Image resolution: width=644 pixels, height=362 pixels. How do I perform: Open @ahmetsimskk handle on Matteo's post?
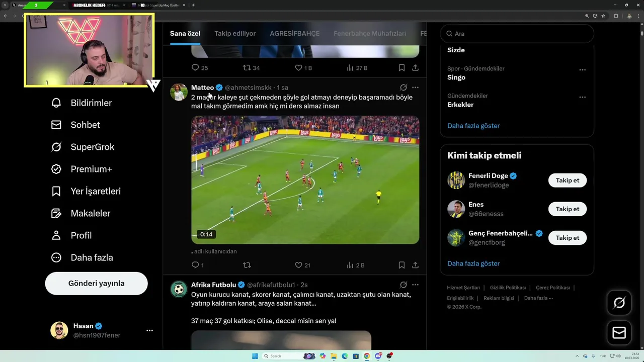pos(248,87)
